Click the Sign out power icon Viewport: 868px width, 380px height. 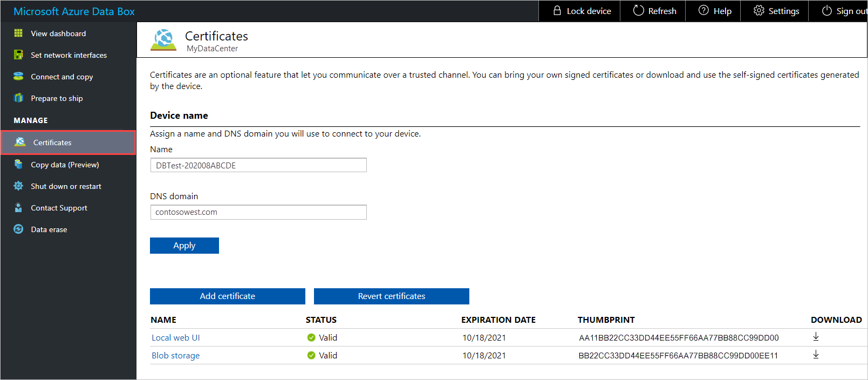coord(826,11)
